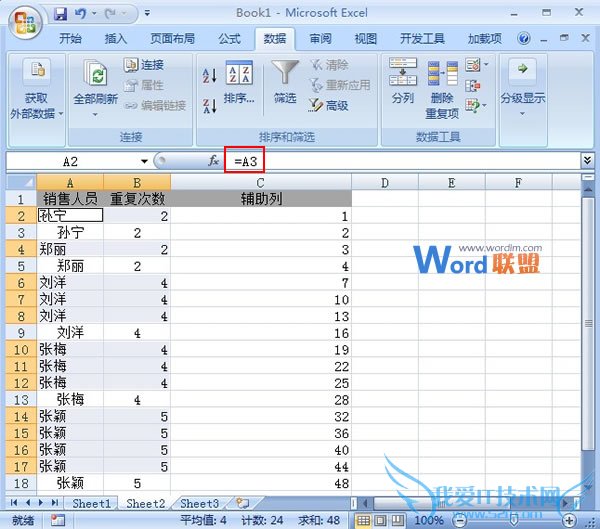The image size is (600, 529).
Task: Click the Select All corner button
Action: coord(21,182)
